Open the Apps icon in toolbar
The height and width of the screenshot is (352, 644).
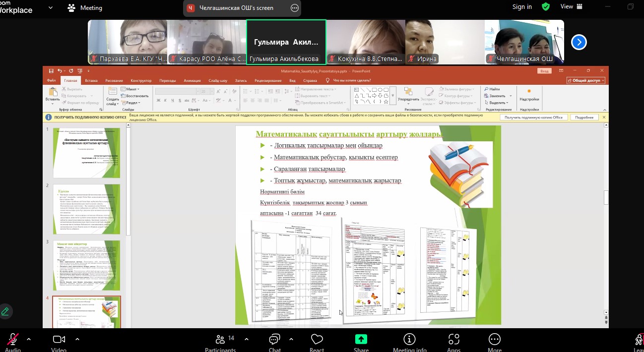453,341
